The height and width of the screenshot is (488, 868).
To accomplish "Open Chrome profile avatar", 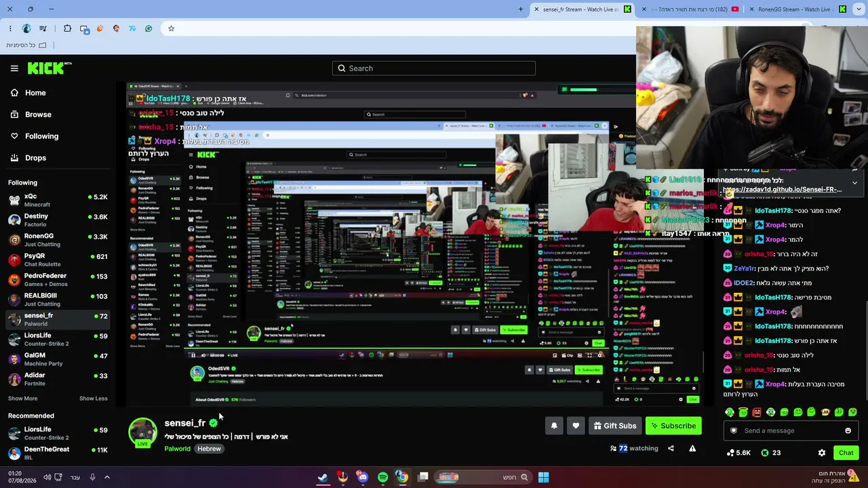I will click(26, 28).
